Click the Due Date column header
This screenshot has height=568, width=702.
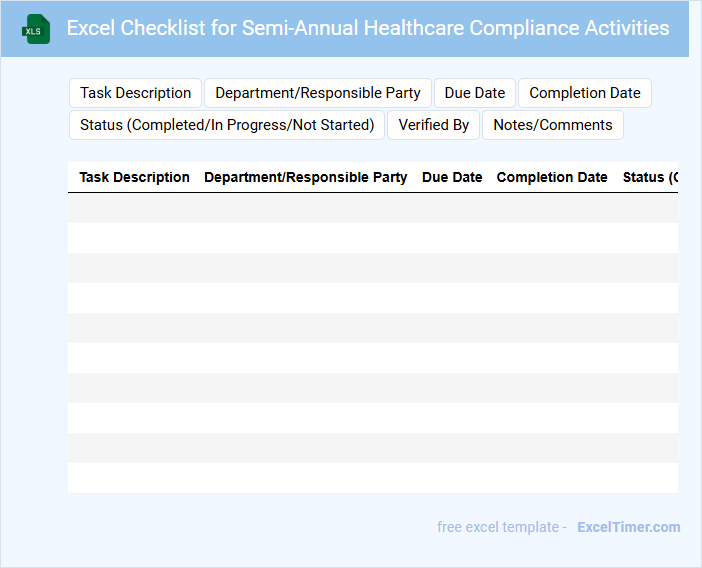coord(452,177)
